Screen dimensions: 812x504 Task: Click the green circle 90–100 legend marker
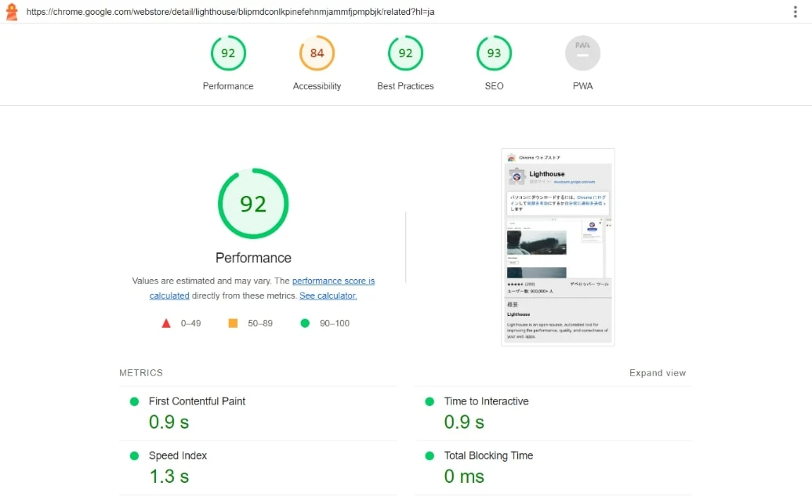point(305,323)
